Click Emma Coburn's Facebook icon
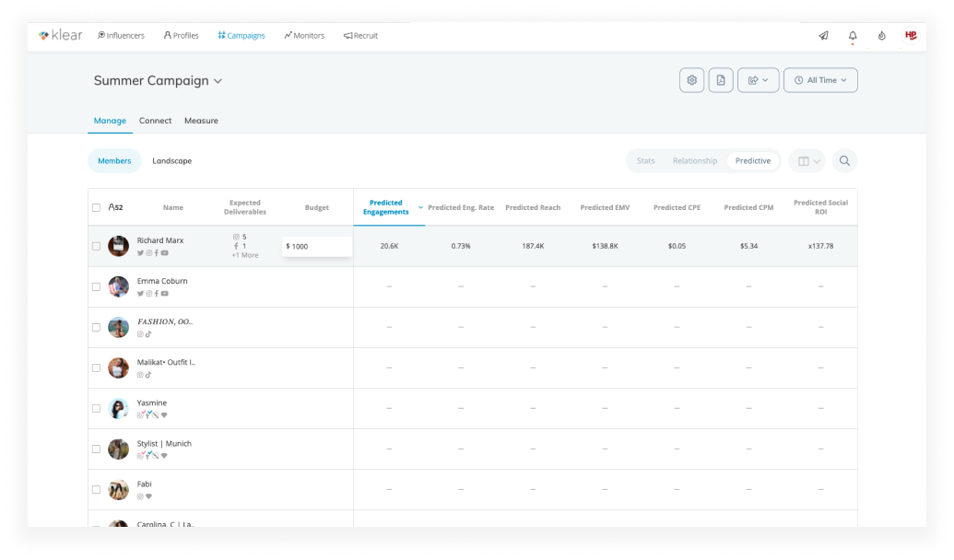The height and width of the screenshot is (560, 954). coord(157,294)
